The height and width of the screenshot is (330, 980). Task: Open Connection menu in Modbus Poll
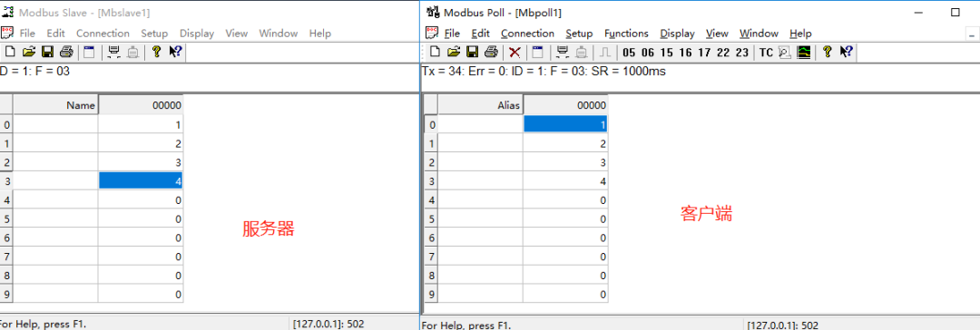(527, 34)
